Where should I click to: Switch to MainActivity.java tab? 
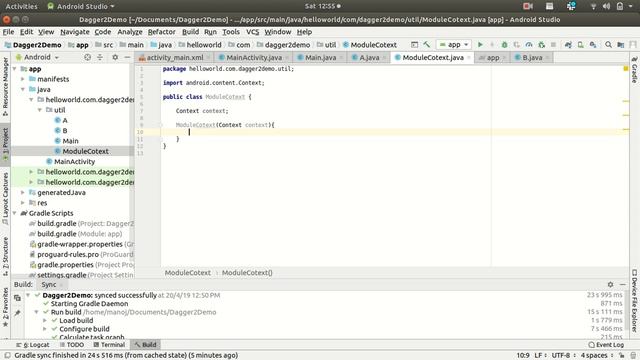[x=254, y=58]
